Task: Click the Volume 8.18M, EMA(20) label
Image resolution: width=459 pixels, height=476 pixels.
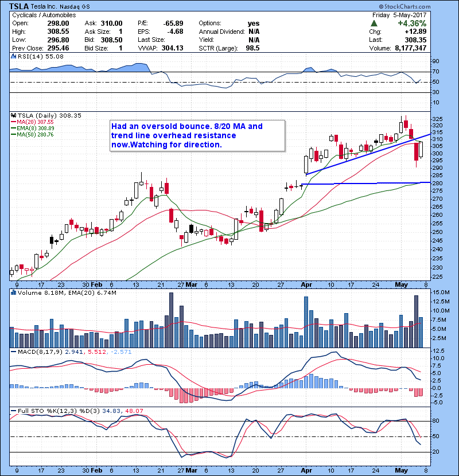Action: 67,293
